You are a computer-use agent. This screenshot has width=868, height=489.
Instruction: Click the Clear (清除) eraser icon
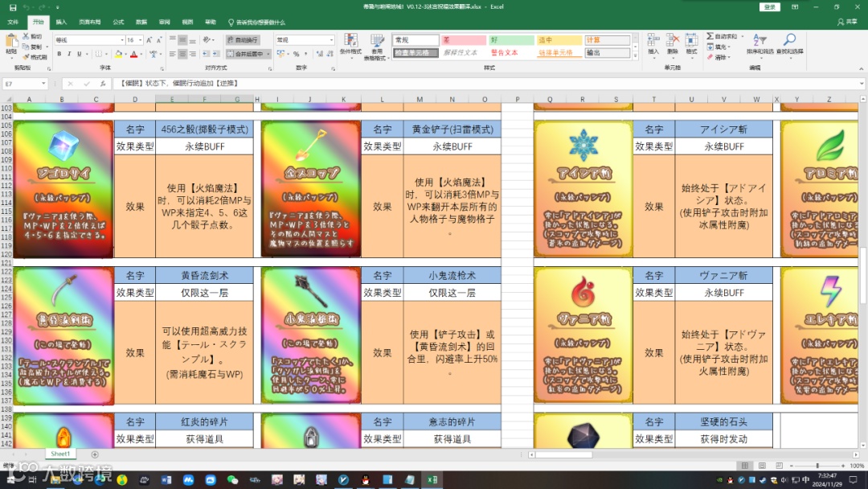click(x=710, y=57)
